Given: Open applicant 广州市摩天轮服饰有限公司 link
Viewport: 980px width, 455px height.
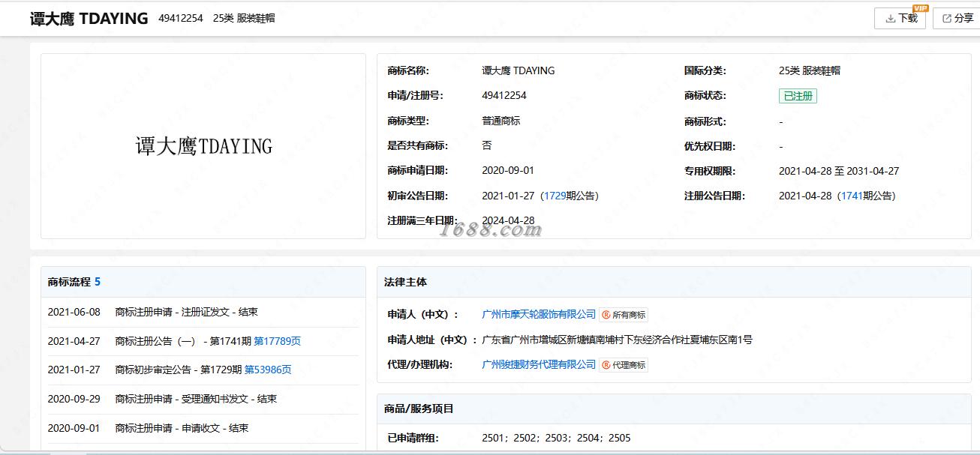Looking at the screenshot, I should coord(539,314).
